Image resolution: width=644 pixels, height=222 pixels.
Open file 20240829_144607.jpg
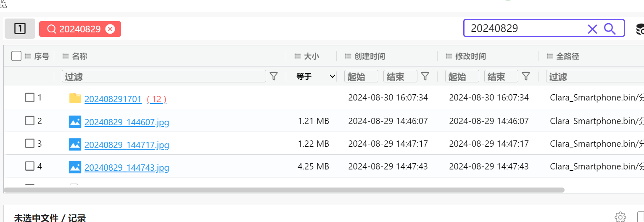[x=127, y=122]
